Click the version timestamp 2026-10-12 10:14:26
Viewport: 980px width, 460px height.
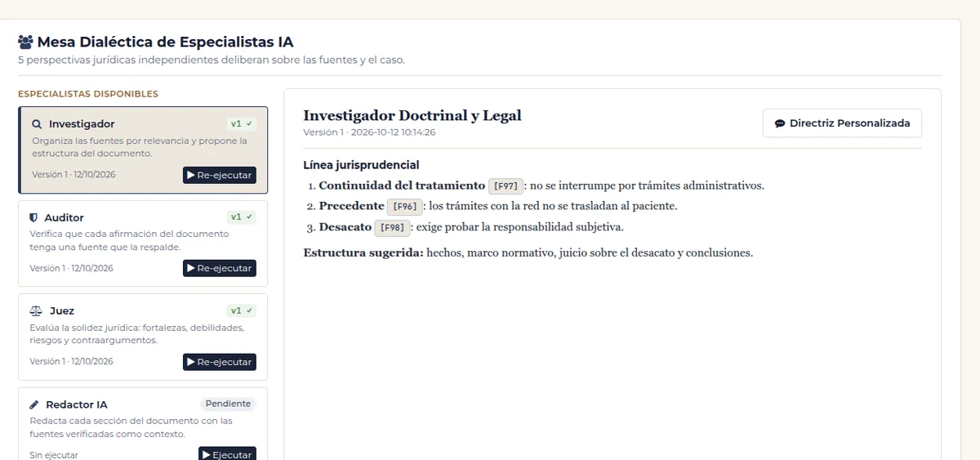coord(393,132)
